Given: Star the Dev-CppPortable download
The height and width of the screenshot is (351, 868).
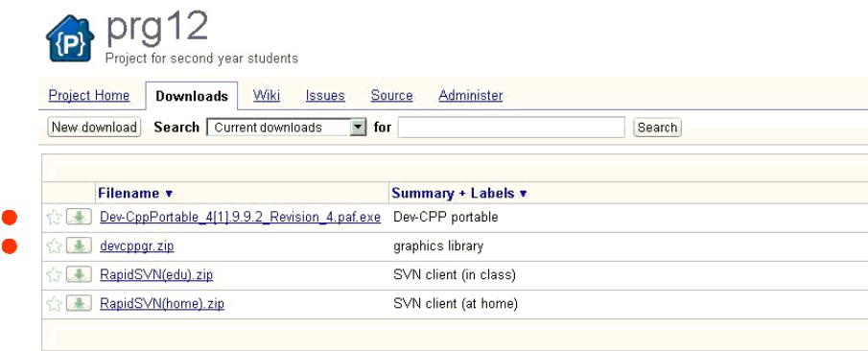Looking at the screenshot, I should pos(54,217).
